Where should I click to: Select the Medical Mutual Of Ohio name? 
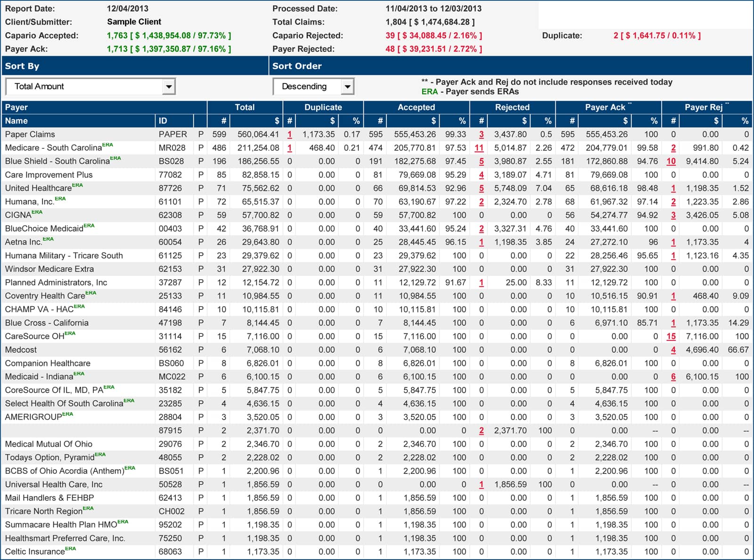(49, 444)
